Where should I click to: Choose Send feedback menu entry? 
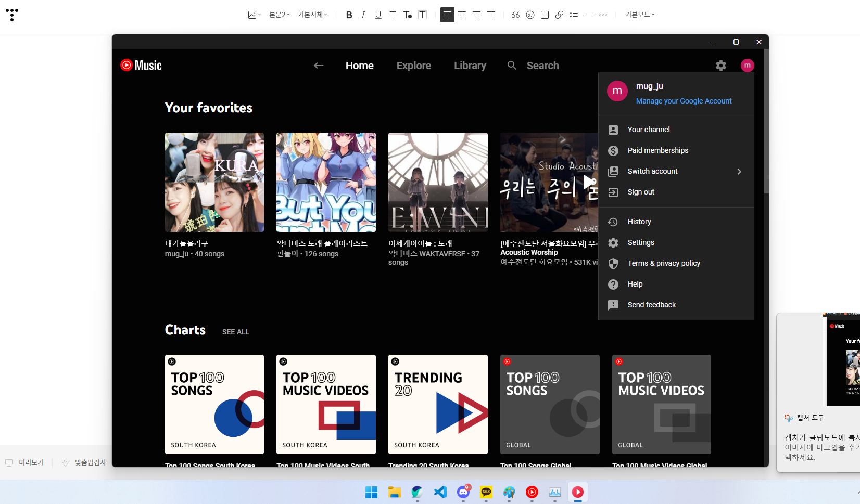pos(676,305)
